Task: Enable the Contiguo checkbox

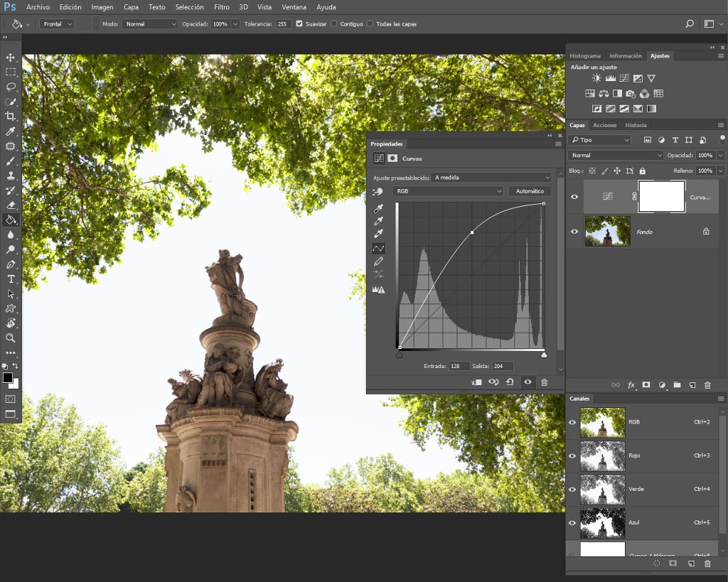Action: click(334, 23)
